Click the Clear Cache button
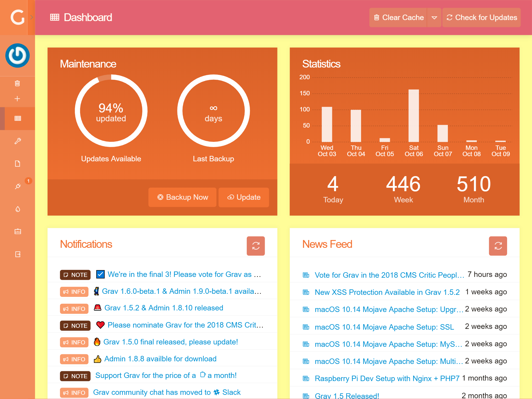The image size is (532, 399). 398,18
